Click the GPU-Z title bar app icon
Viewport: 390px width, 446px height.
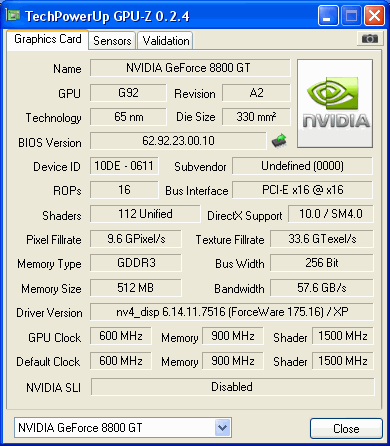[13, 15]
